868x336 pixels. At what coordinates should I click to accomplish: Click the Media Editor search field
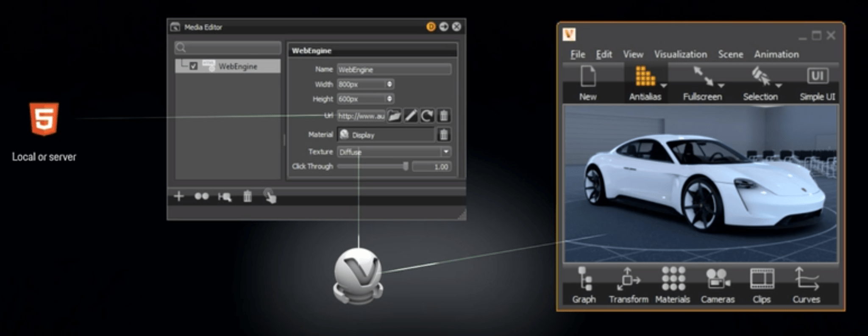(228, 47)
